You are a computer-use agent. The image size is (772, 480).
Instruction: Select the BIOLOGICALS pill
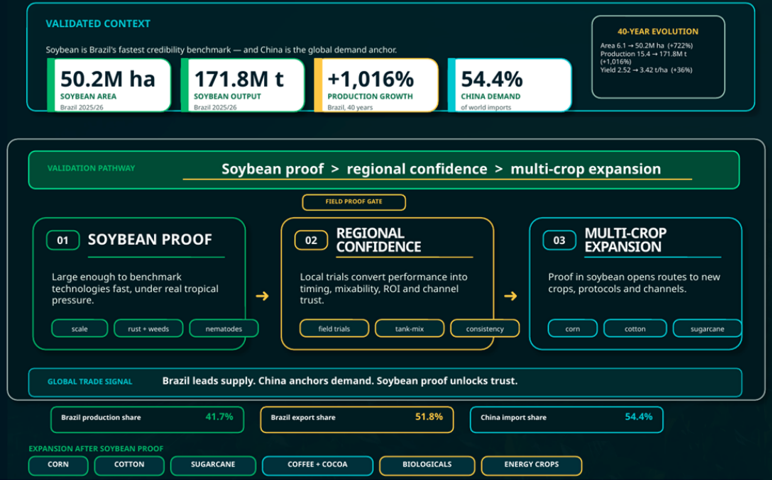(x=427, y=465)
